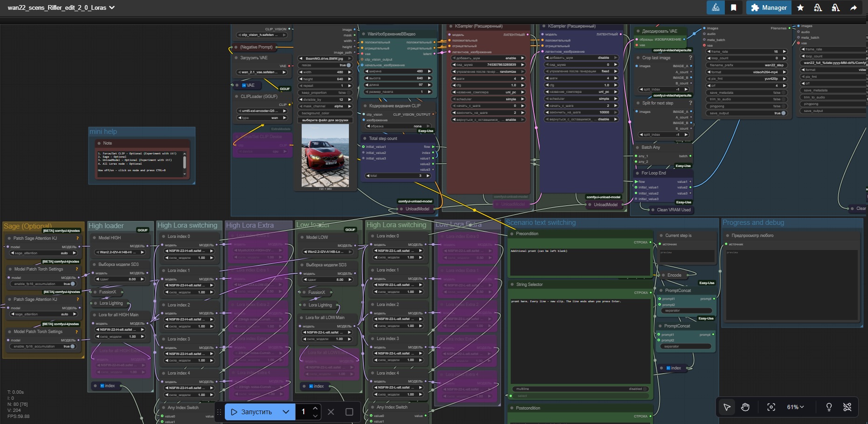868x424 pixels.
Task: Open the 61% zoom level dropdown
Action: (795, 407)
